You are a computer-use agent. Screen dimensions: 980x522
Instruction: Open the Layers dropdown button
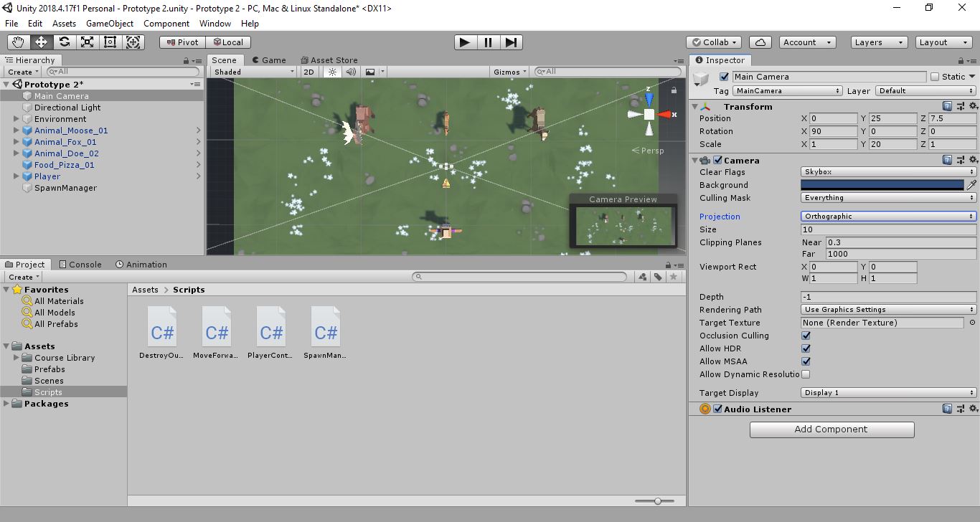[x=879, y=42]
